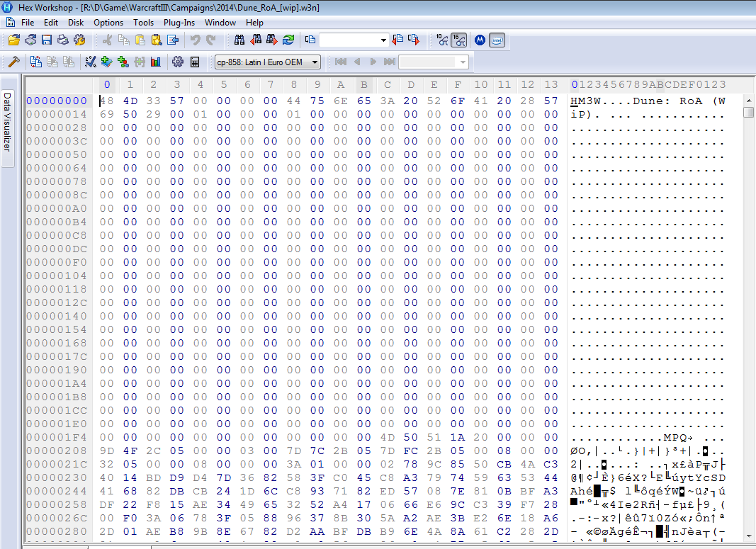
Task: Click the vertical scrollbar down arrow
Action: point(748,536)
